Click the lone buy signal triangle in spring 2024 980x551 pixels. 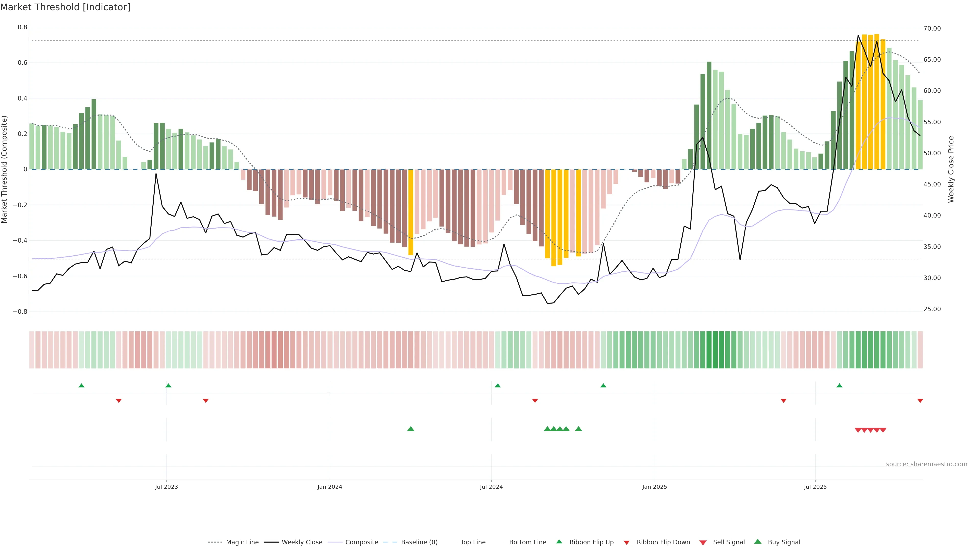410,429
